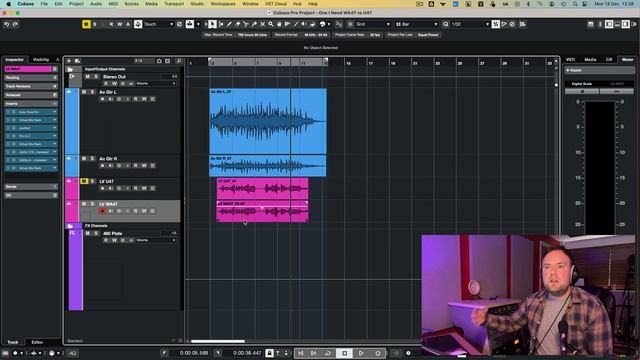Select the Split scissors tool
This screenshot has width=640, height=360.
(246, 24)
